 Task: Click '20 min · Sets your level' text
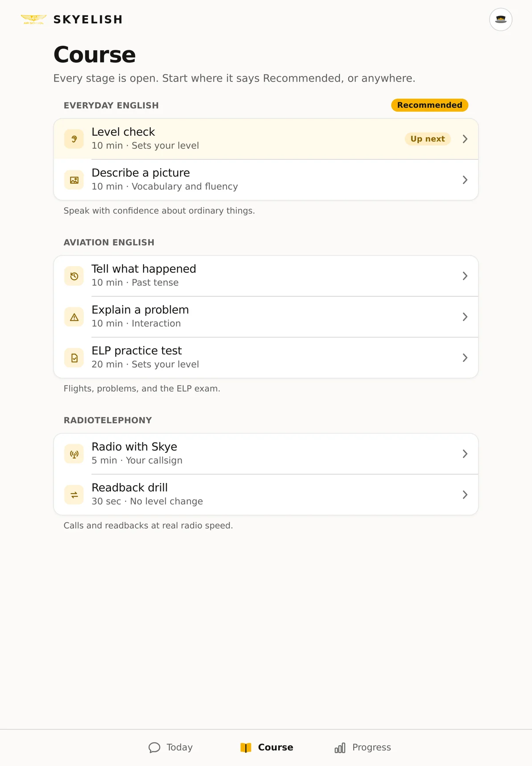point(145,364)
